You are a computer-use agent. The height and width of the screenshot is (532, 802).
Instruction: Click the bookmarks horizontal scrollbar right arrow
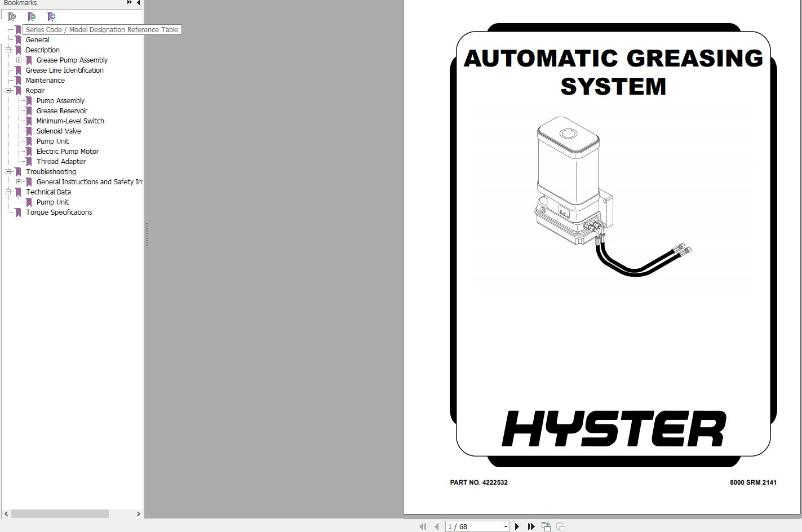(139, 514)
